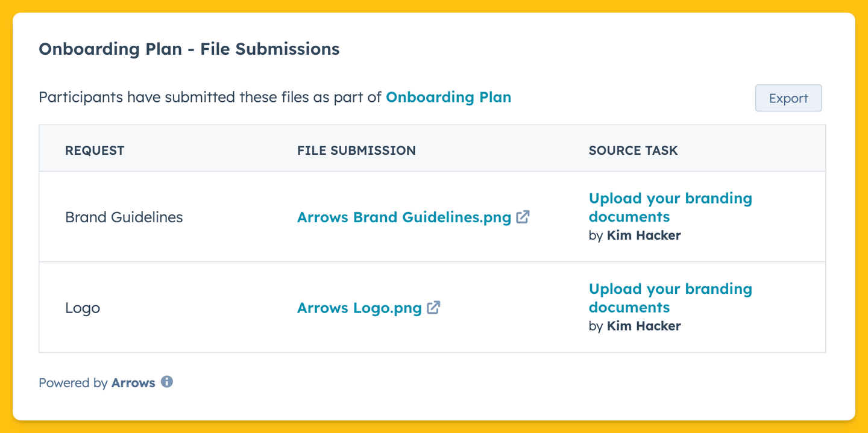Screen dimensions: 868x433
Task: Open the Arrows Brand Guidelines.png file link
Action: (x=404, y=217)
